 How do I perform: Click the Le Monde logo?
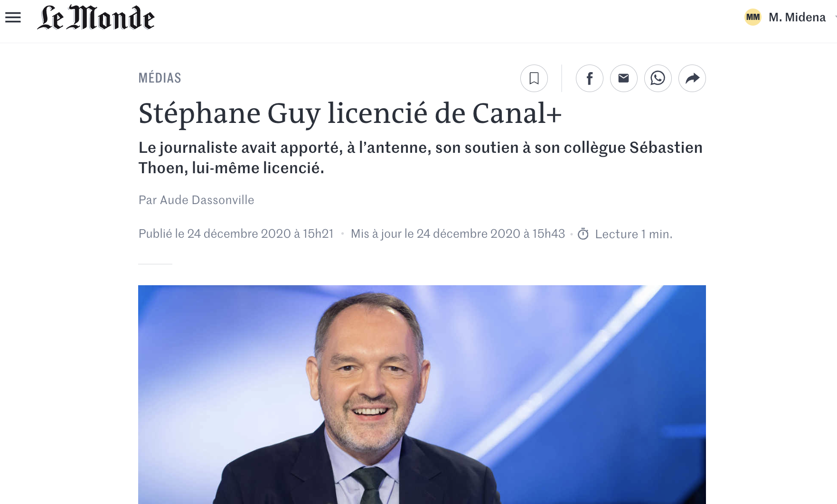pyautogui.click(x=96, y=18)
